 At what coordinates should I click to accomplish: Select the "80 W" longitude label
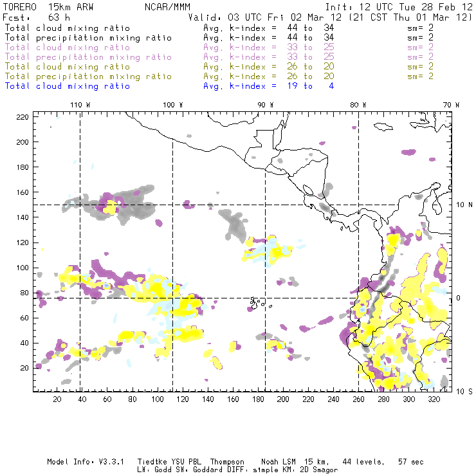(358, 105)
